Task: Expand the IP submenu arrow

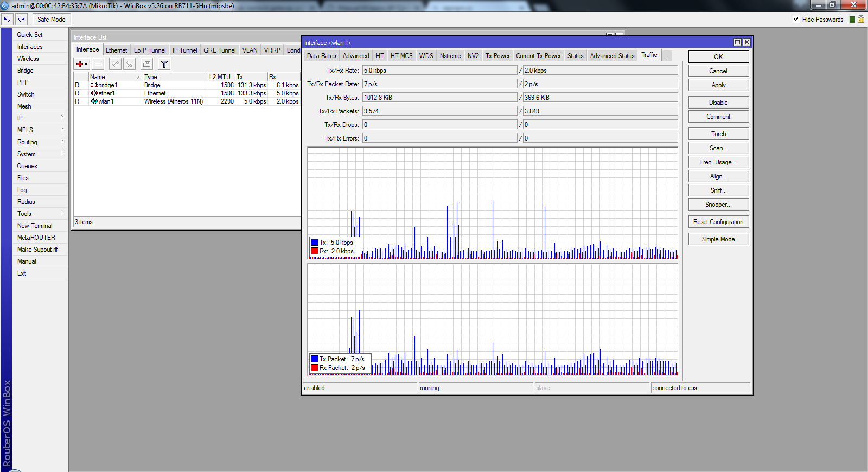Action: [62, 117]
